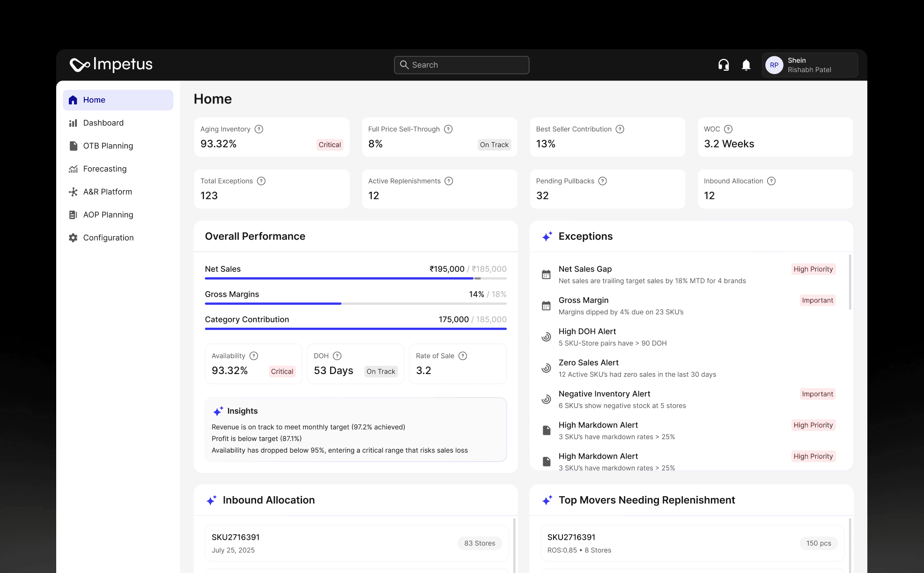Click the Search input field
924x573 pixels.
(x=462, y=65)
